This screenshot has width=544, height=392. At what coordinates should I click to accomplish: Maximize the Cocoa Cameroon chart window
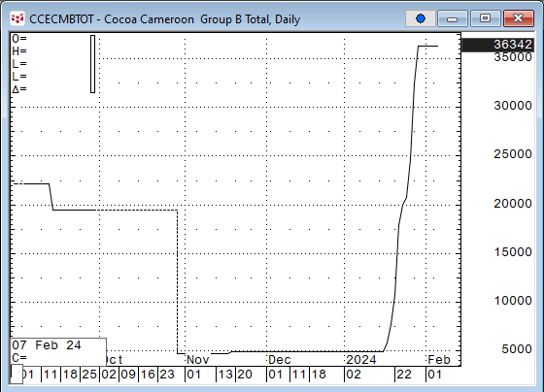point(485,18)
